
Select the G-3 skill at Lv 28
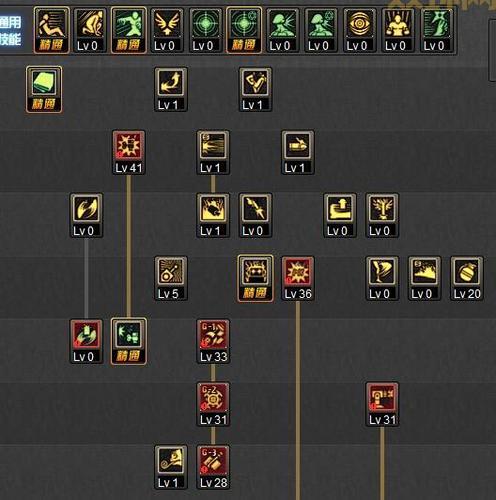click(213, 467)
